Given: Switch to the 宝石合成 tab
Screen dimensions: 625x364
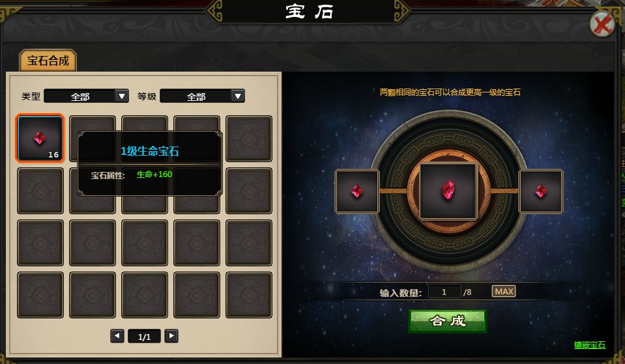Looking at the screenshot, I should pyautogui.click(x=48, y=61).
